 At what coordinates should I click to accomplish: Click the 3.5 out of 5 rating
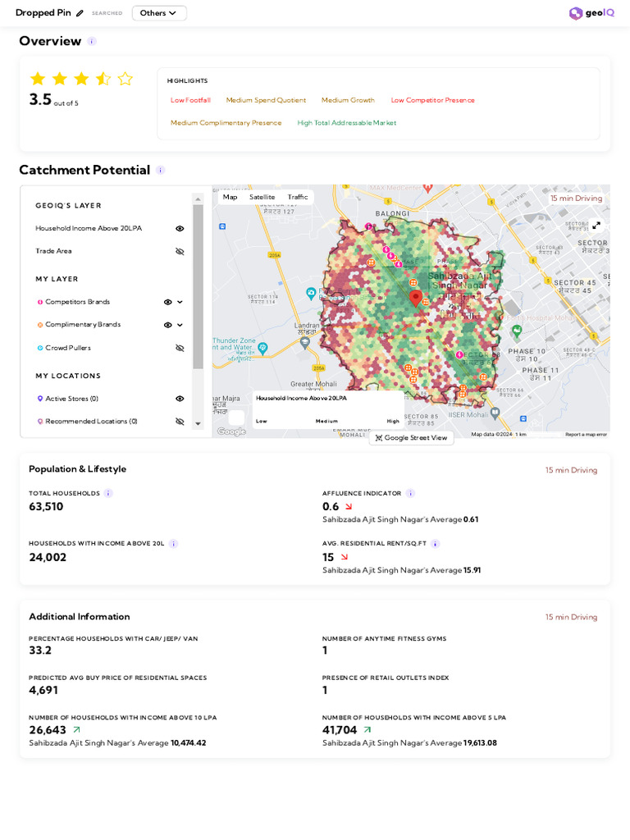pyautogui.click(x=53, y=99)
